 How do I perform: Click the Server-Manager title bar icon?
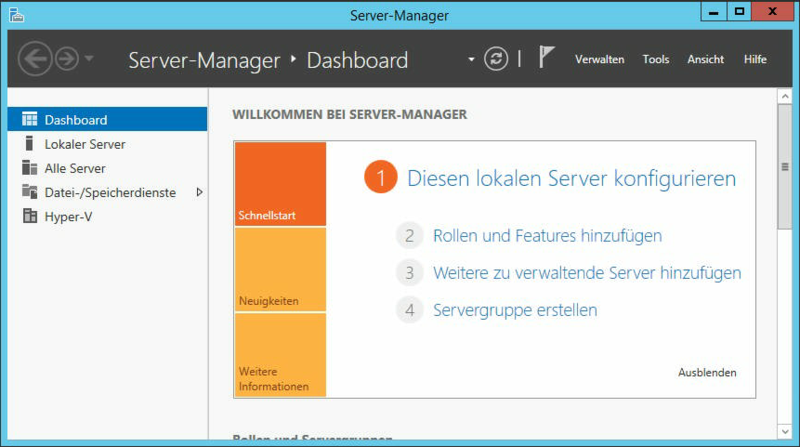click(x=16, y=15)
